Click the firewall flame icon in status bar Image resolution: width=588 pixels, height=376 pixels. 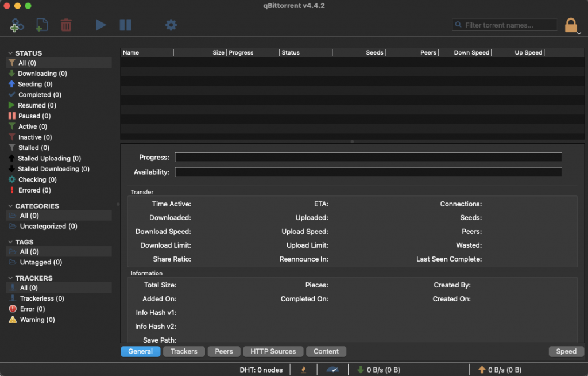pyautogui.click(x=303, y=370)
